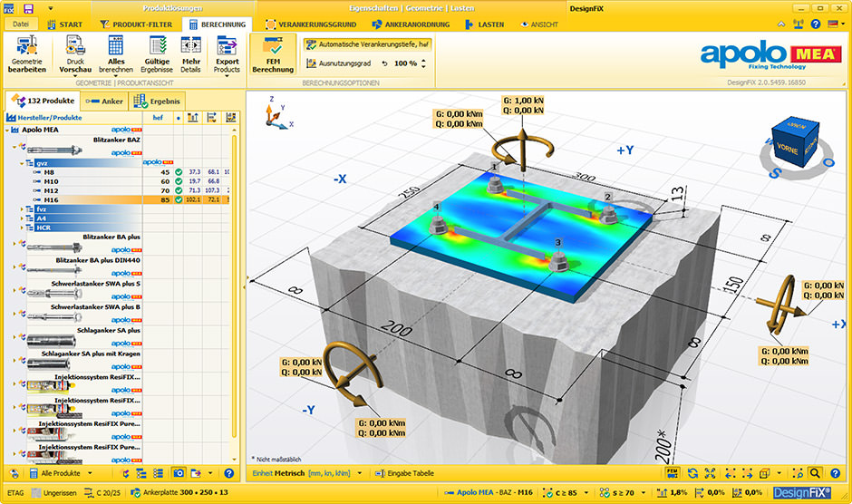The height and width of the screenshot is (504, 852).
Task: Click refresh view icon
Action: pyautogui.click(x=692, y=473)
